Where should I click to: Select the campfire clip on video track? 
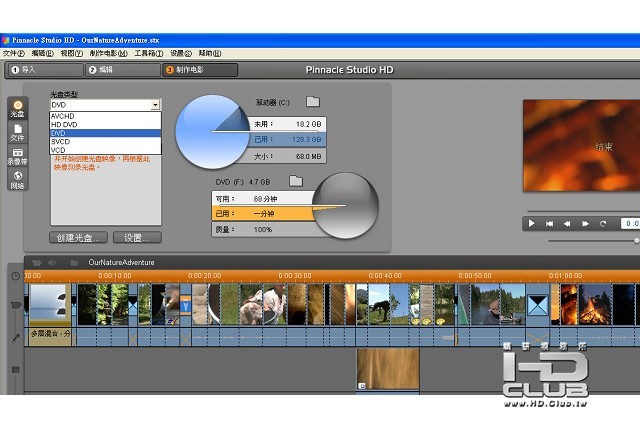(x=595, y=305)
